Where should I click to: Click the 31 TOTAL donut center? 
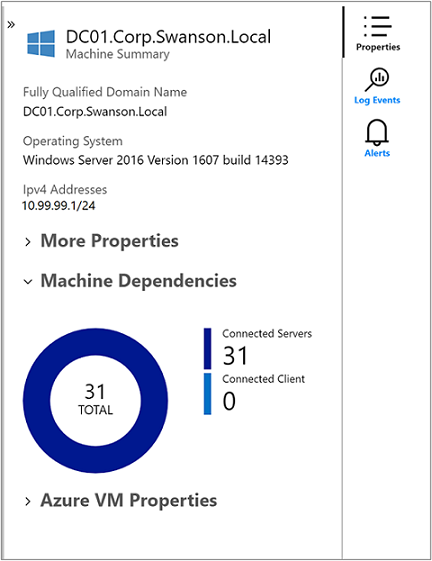click(95, 399)
